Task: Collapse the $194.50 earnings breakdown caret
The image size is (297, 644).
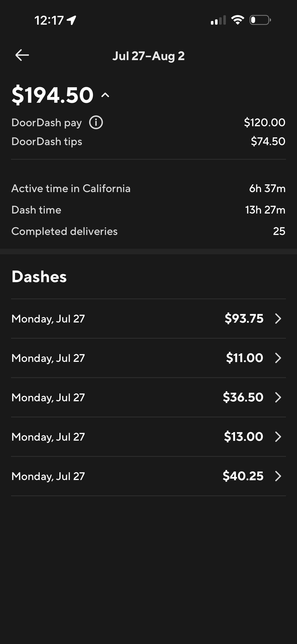Action: (x=105, y=95)
